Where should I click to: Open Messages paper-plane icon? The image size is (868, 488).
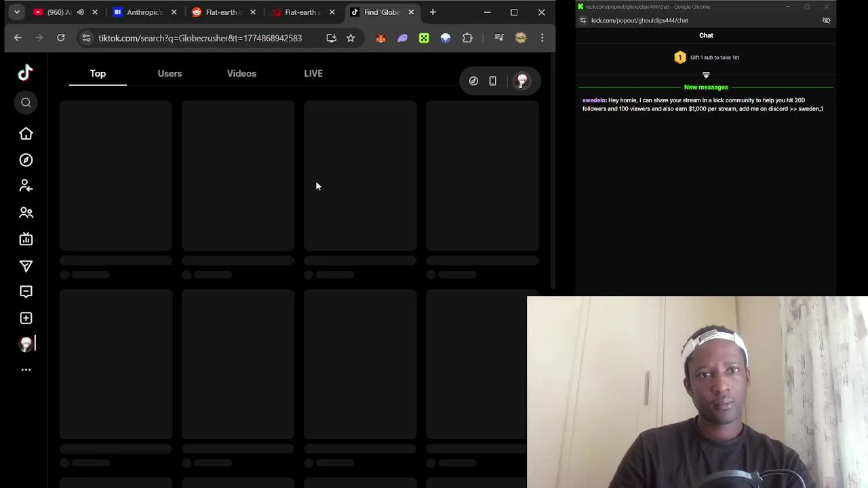pos(26,266)
